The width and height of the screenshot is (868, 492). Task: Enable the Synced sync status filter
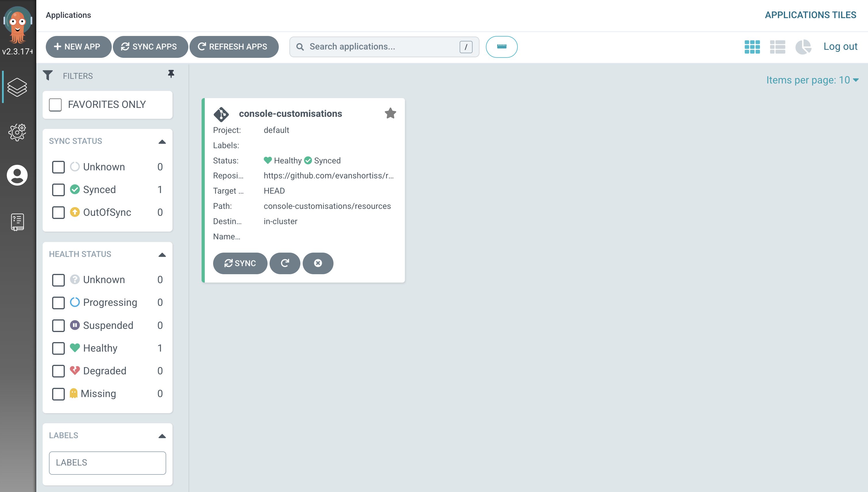click(58, 189)
